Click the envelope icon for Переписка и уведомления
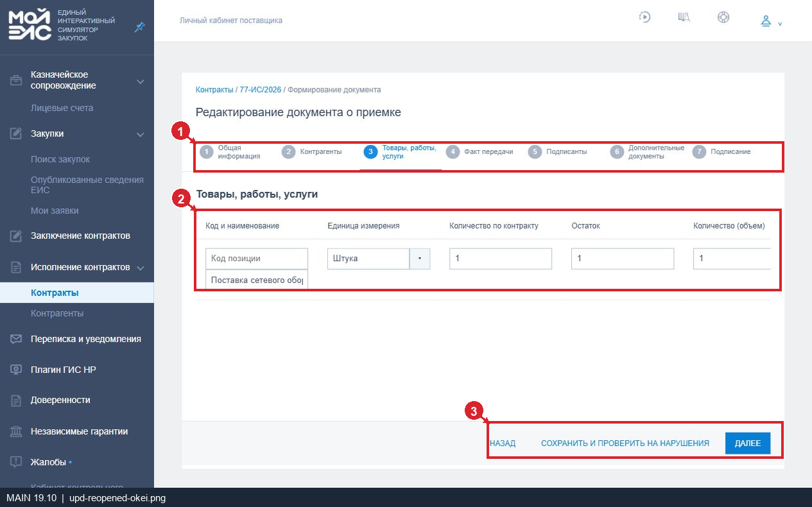The width and height of the screenshot is (812, 507). coord(16,339)
